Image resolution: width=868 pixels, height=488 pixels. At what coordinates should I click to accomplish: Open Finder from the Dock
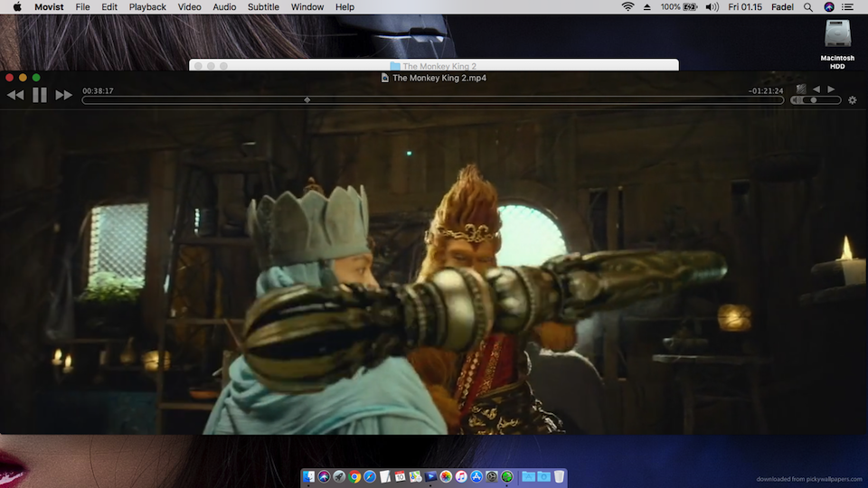pyautogui.click(x=308, y=476)
